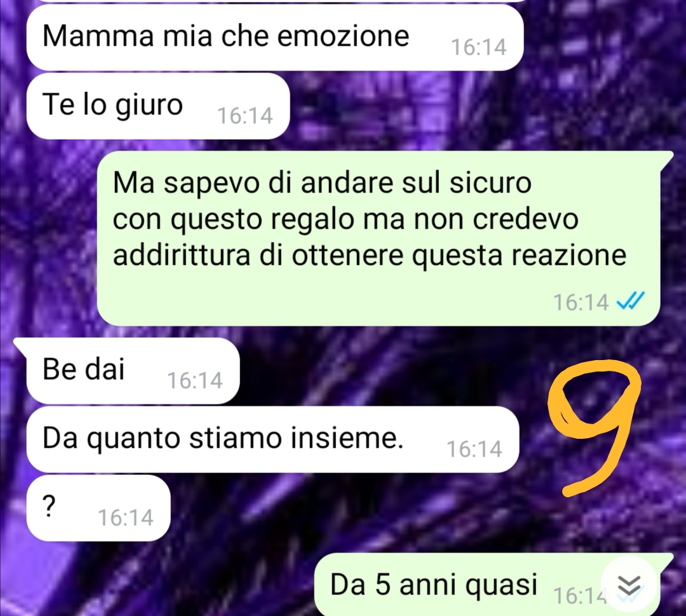Tap the 16:14 timestamp beside 'Be dai'
The width and height of the screenshot is (686, 616).
click(x=195, y=380)
